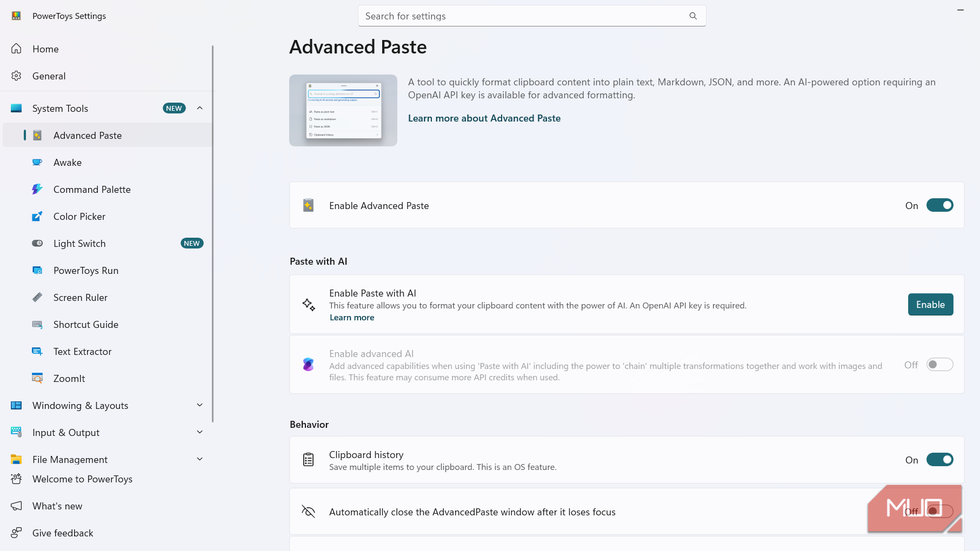Open General settings gear icon
Screen dimensions: 980x551
(16, 76)
